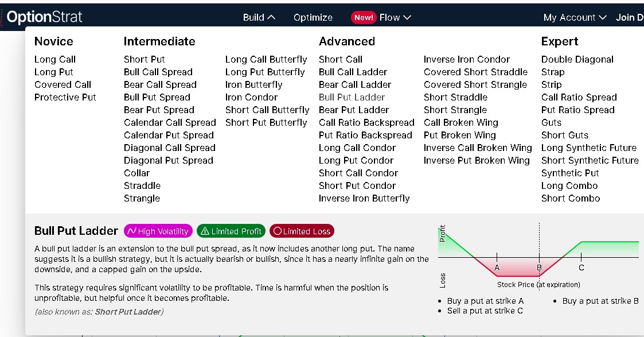Open the Optimize page
Image resolution: width=644 pixels, height=337 pixels.
tap(313, 17)
